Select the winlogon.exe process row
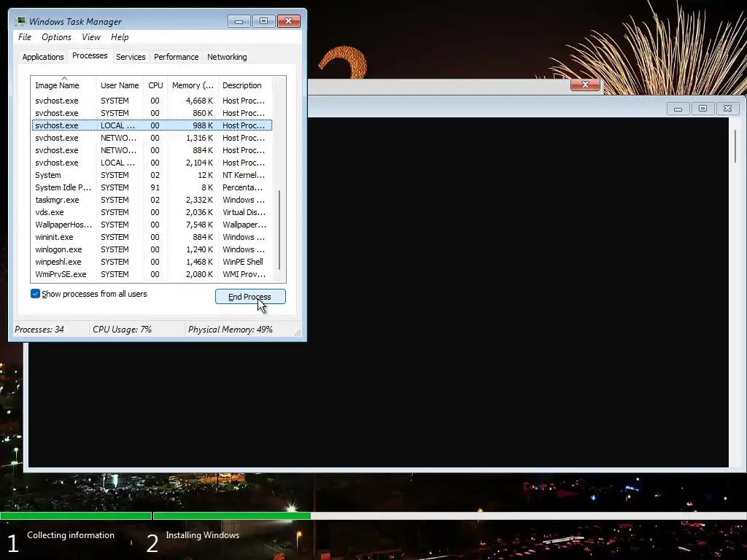 pos(152,249)
